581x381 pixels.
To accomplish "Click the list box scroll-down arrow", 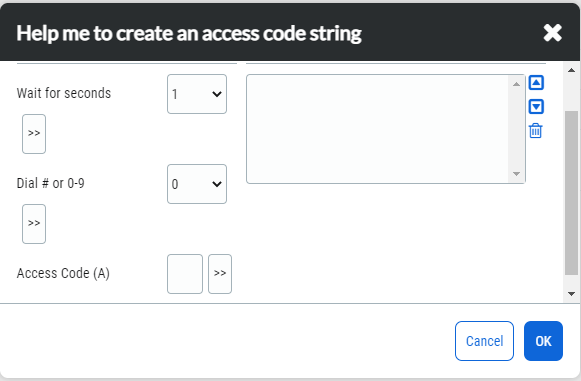I will [x=516, y=173].
